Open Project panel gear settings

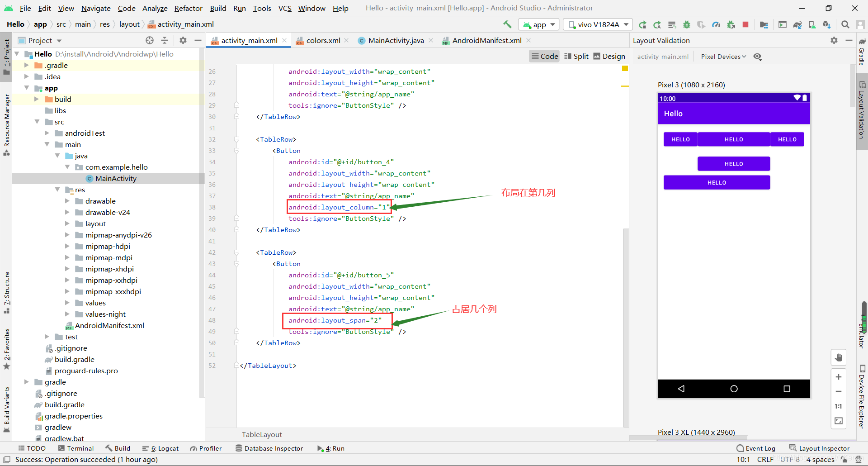point(183,40)
